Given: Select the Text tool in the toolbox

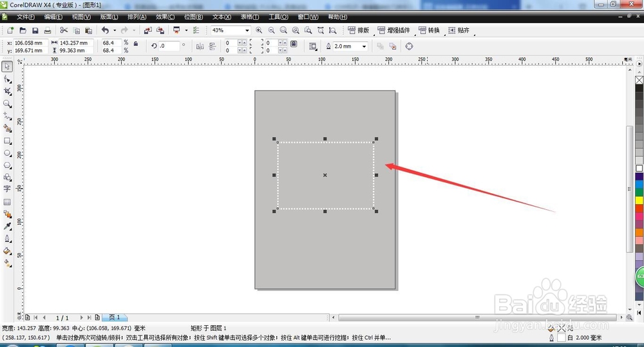Looking at the screenshot, I should coord(7,189).
